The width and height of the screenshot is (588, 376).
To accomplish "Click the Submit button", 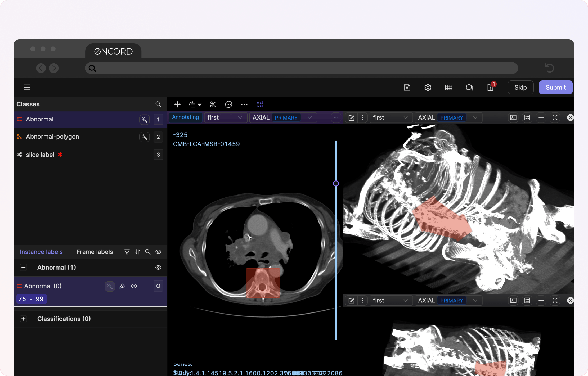I will [555, 88].
